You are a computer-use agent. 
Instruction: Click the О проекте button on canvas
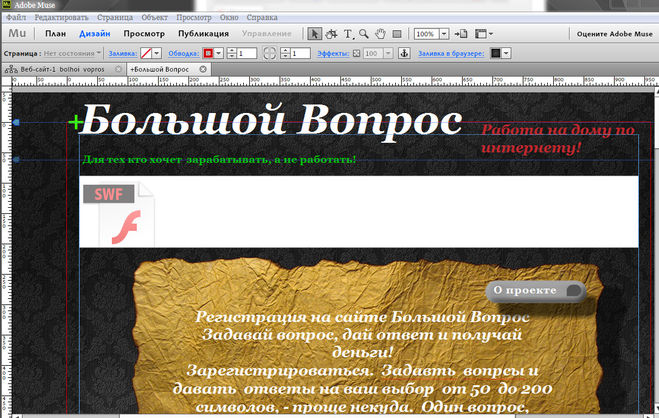(536, 290)
